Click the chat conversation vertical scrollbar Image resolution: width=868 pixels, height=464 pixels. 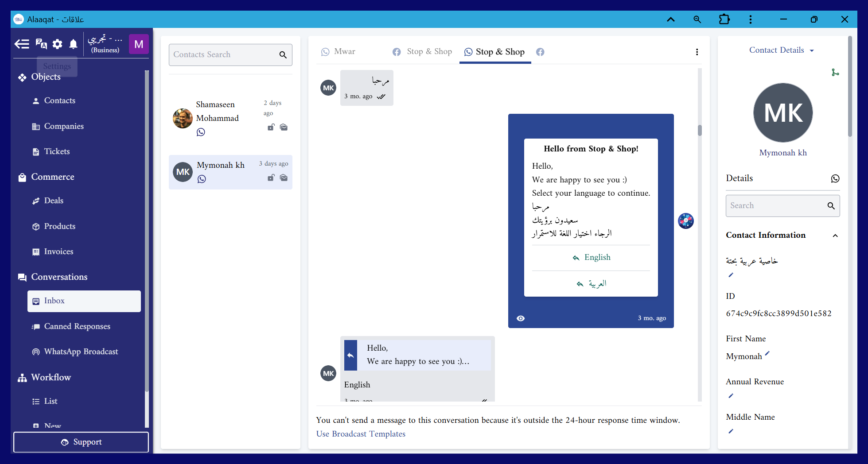(x=700, y=131)
